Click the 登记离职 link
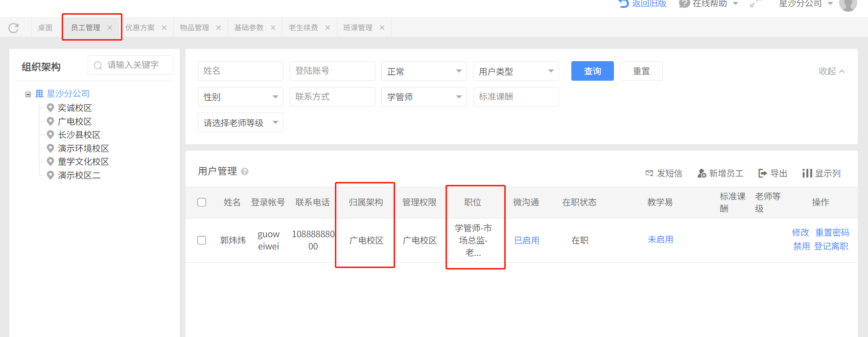This screenshot has width=868, height=337. (x=831, y=246)
